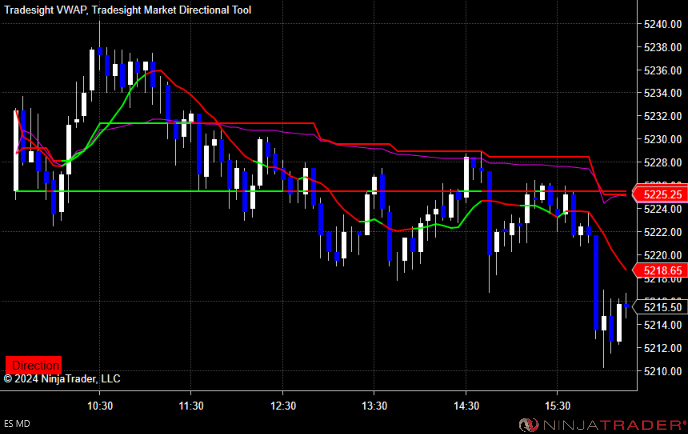Click the red Direction indicator box
688x434 pixels.
[x=33, y=365]
